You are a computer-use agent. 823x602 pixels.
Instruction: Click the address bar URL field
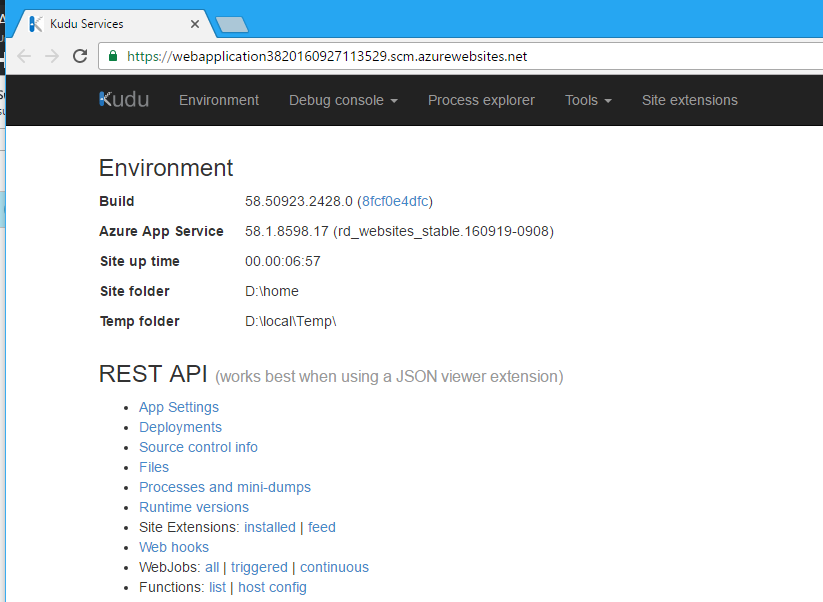click(462, 56)
